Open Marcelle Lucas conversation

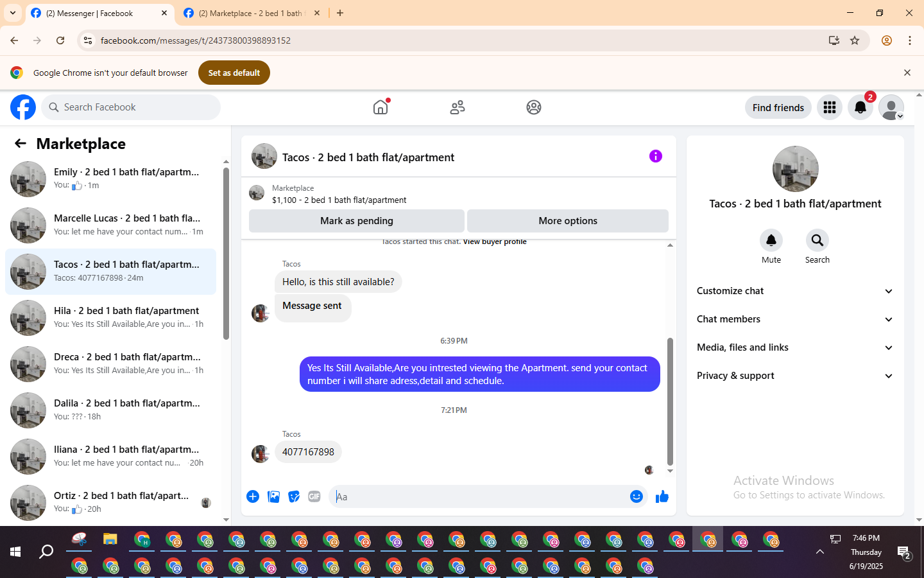pos(110,225)
